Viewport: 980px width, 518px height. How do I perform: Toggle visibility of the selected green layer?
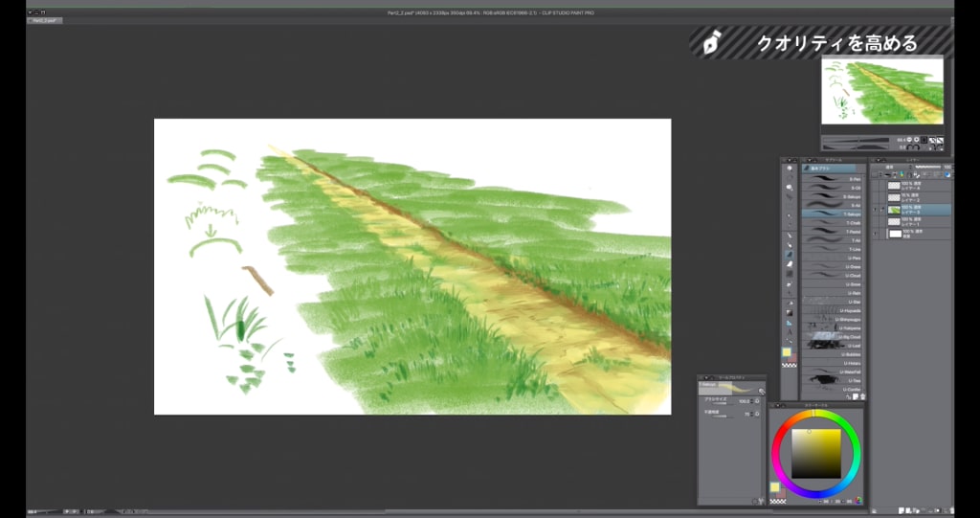[876, 208]
